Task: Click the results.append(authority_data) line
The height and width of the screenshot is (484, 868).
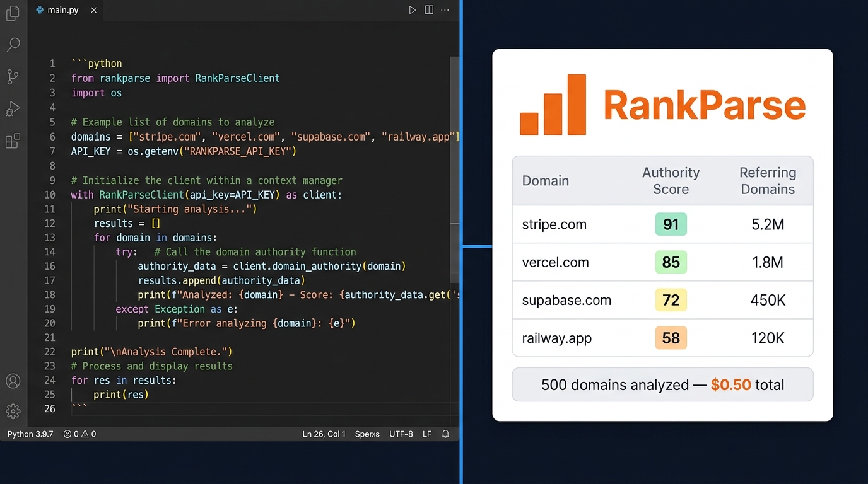Action: point(221,280)
